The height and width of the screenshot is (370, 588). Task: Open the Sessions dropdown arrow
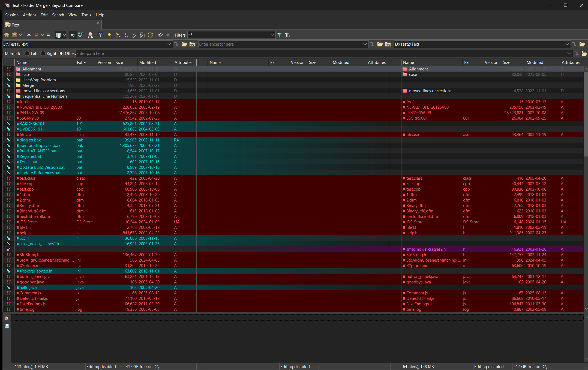[20, 35]
